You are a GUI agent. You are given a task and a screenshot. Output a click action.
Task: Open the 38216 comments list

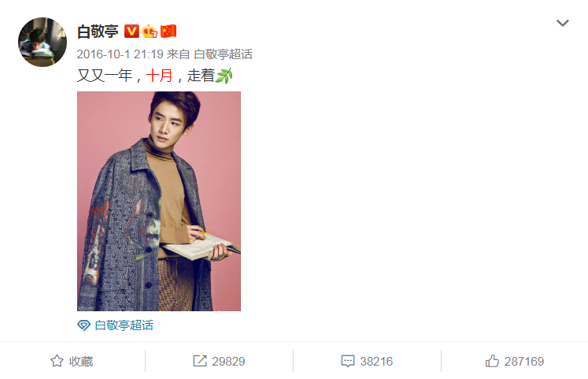[367, 362]
